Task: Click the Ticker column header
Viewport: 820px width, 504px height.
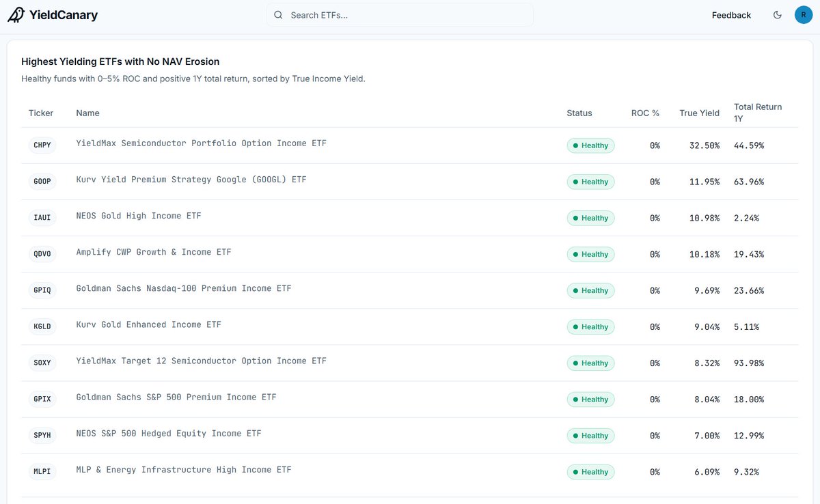Action: [41, 113]
